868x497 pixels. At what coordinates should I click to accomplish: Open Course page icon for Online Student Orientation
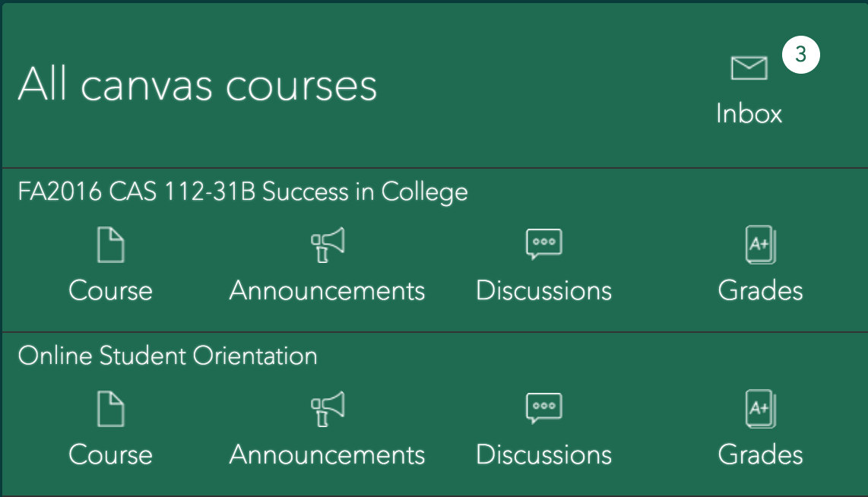110,409
